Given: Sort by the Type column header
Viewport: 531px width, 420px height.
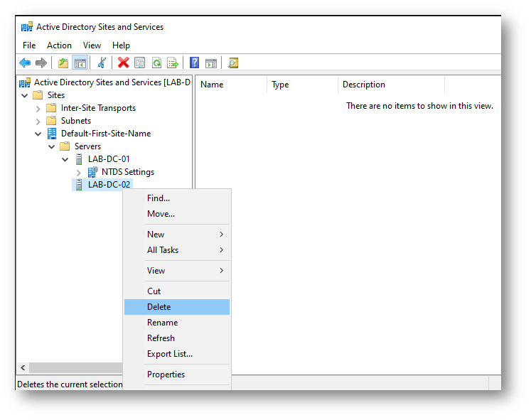Looking at the screenshot, I should pyautogui.click(x=302, y=85).
